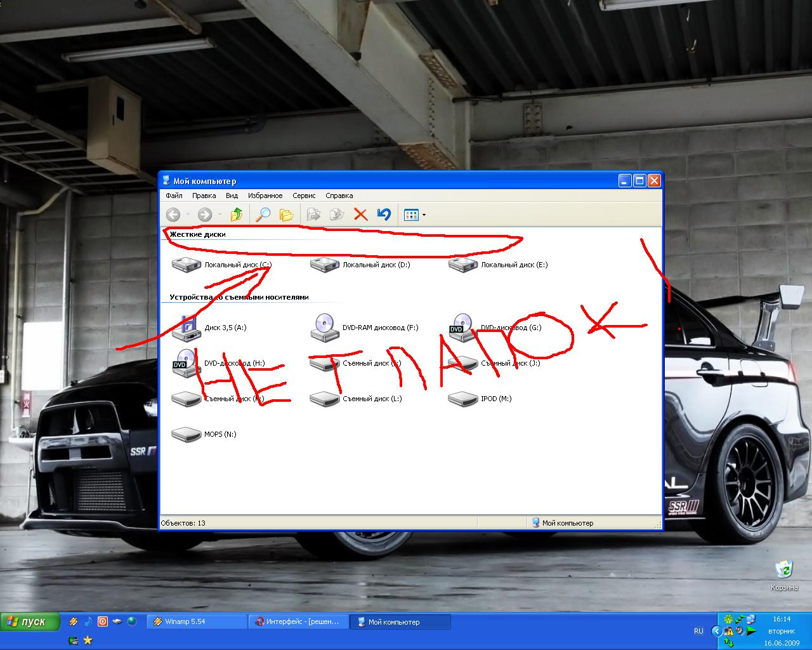
Task: Toggle the Folders pane button
Action: 286,215
